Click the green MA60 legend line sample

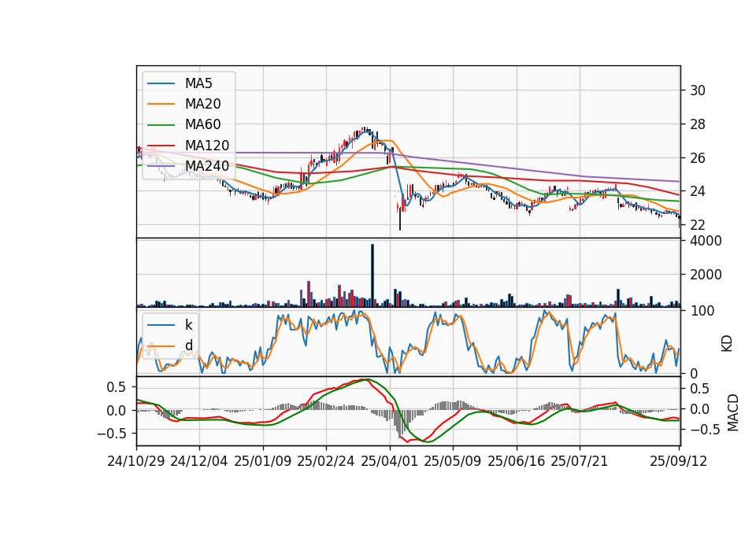point(161,125)
